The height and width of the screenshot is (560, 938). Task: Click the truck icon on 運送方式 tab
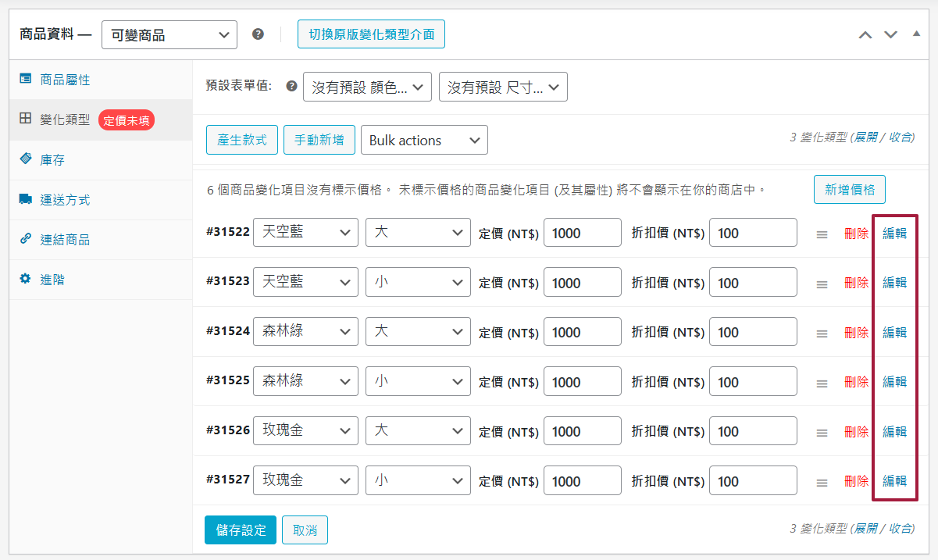26,198
